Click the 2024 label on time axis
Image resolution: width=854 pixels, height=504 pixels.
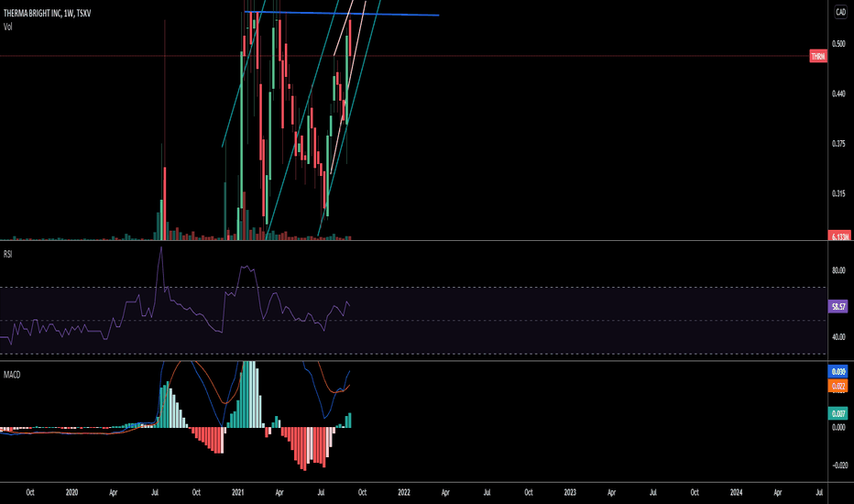[x=736, y=492]
